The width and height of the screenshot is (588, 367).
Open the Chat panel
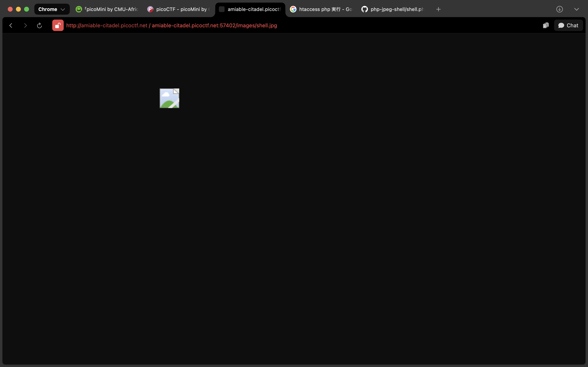[568, 25]
